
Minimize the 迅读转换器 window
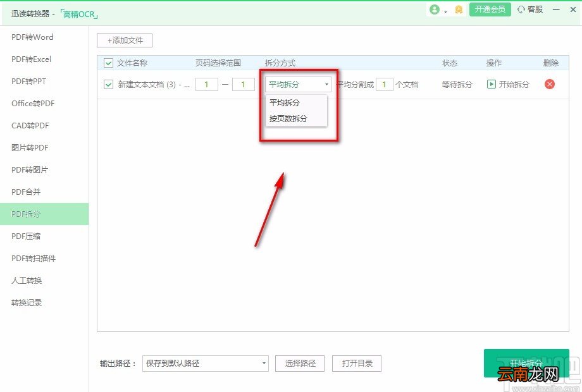556,9
